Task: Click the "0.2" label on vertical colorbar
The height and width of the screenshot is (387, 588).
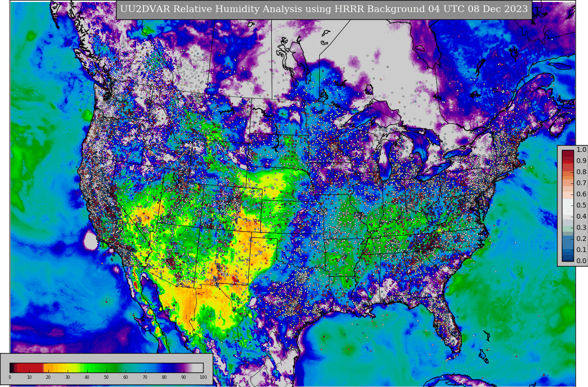Action: pos(581,239)
